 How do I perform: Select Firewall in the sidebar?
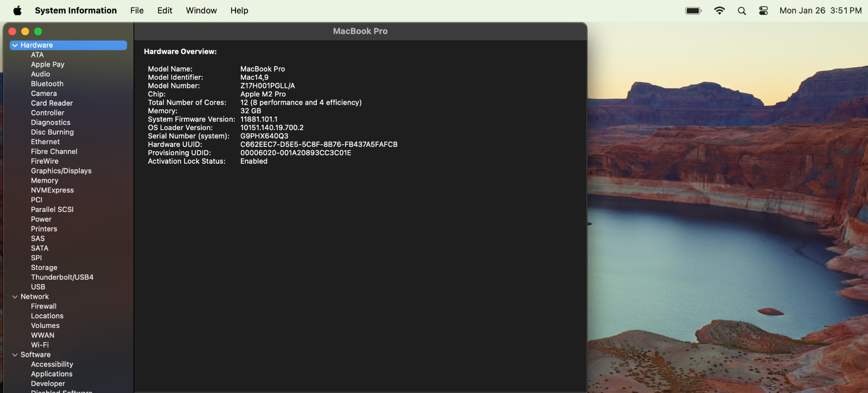[44, 307]
